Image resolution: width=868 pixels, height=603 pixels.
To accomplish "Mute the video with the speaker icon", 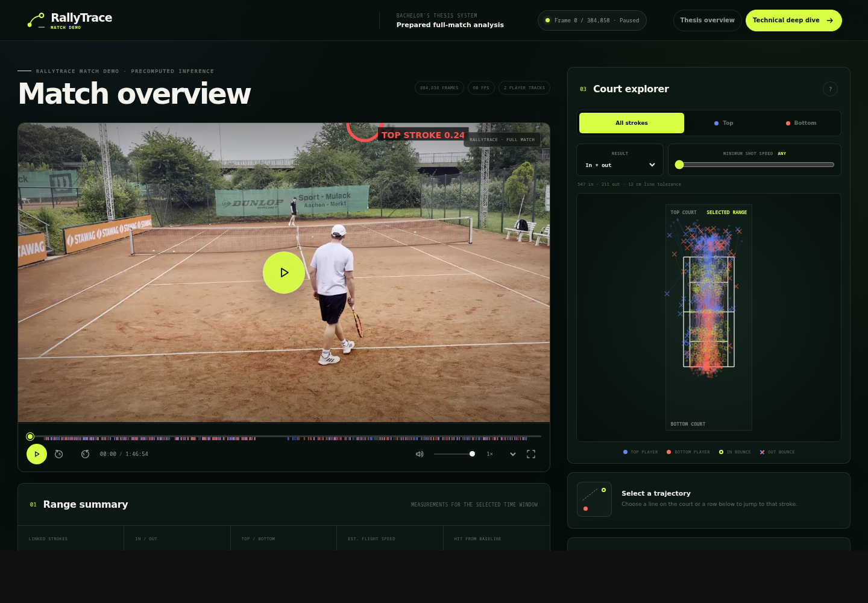I will (420, 454).
